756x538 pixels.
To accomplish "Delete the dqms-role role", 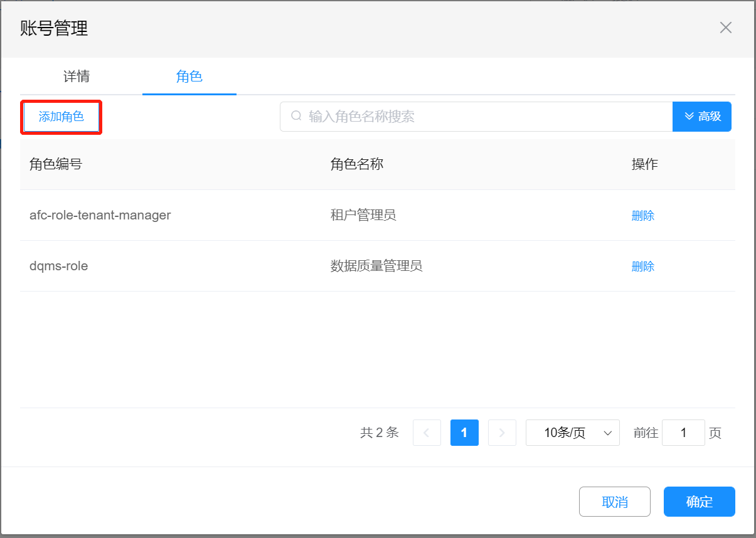I will [x=642, y=266].
